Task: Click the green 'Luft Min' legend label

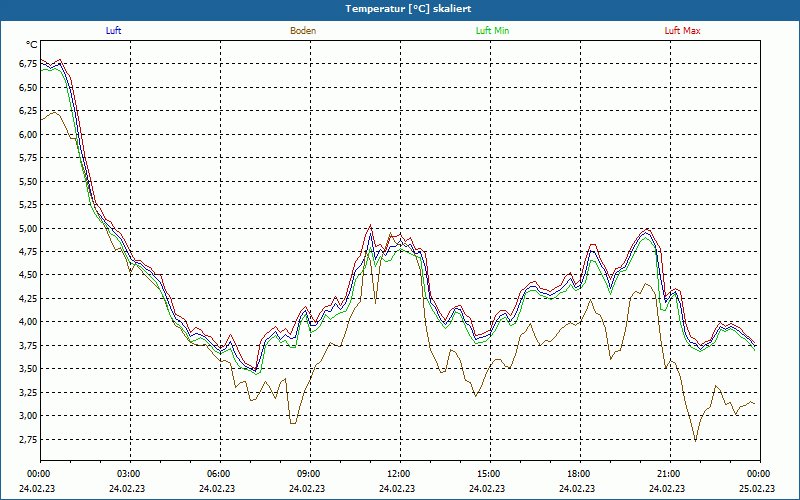Action: (x=492, y=31)
